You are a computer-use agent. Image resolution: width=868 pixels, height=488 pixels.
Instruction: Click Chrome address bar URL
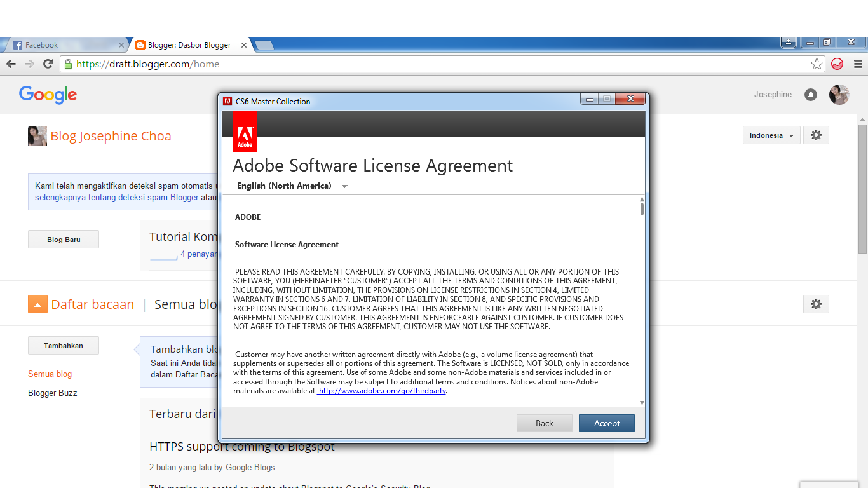click(x=148, y=64)
